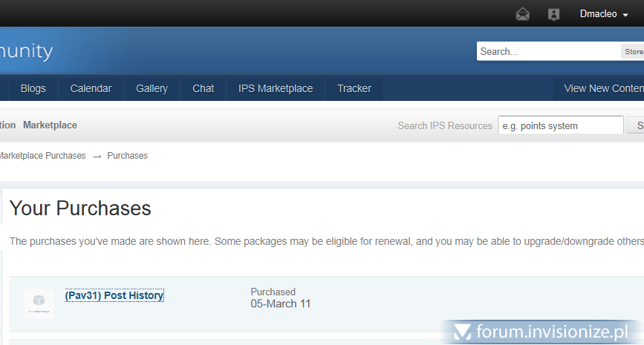Open the notifications icon beside username
644x345 pixels.
tap(553, 14)
